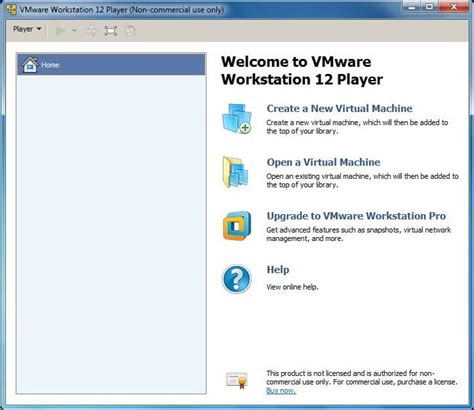
Task: Minimize the VMware Player window
Action: (412, 7)
